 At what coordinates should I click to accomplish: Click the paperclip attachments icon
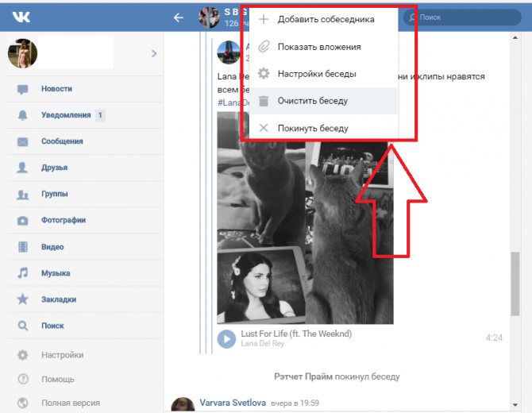264,47
